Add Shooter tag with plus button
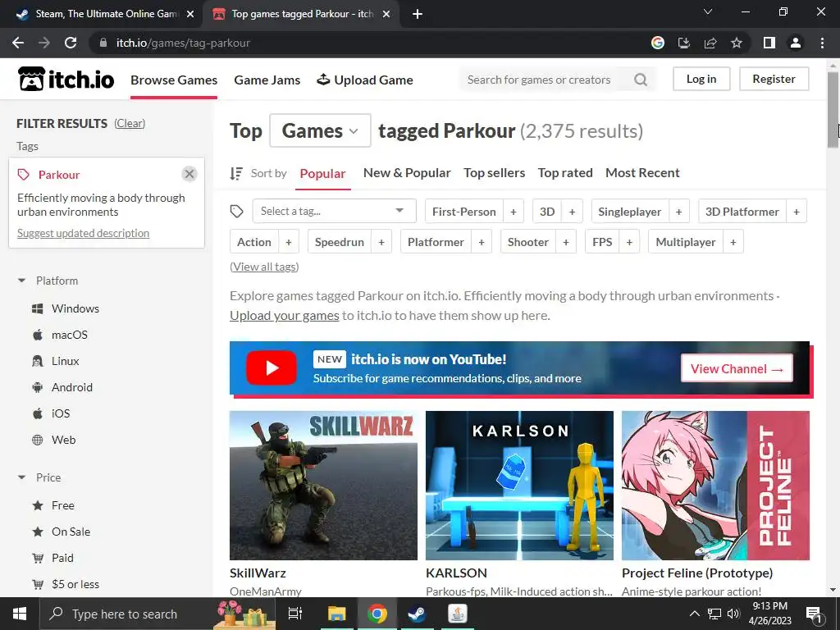Screen dimensions: 840x630 pos(566,242)
